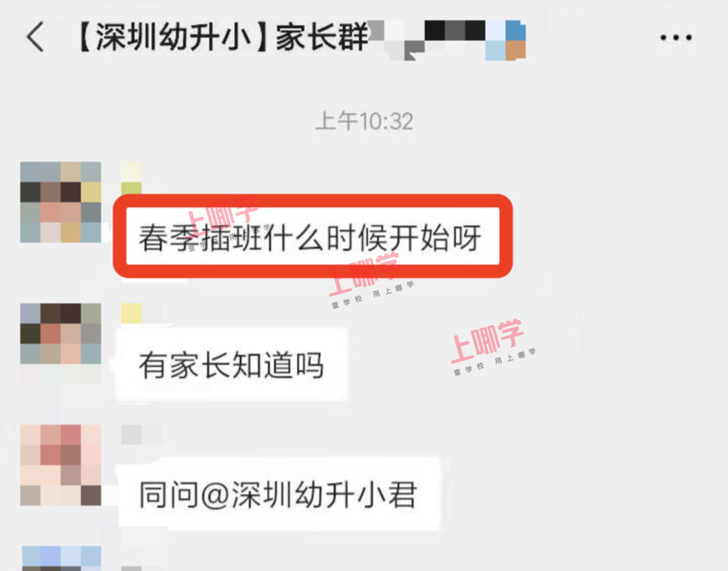This screenshot has width=728, height=571.
Task: Open avatar beside 有家长知道吗 message
Action: 61,334
